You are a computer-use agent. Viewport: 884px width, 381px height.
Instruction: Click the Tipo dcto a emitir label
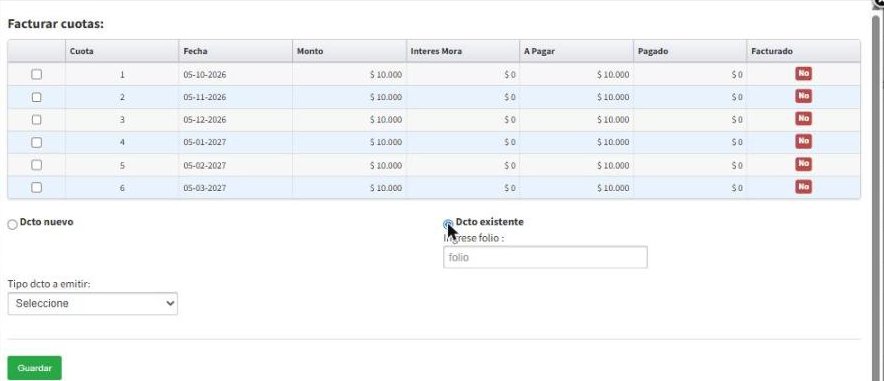(x=49, y=284)
